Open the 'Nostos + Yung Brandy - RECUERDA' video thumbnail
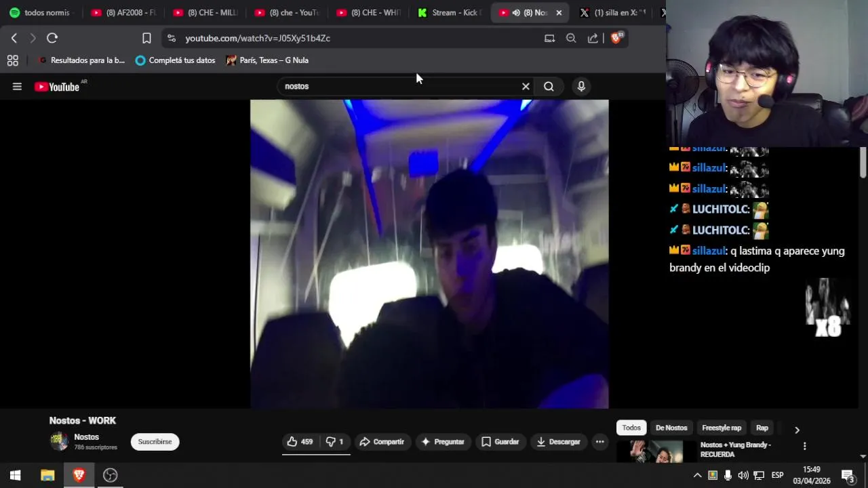Screen dimensions: 868x488 pyautogui.click(x=656, y=451)
